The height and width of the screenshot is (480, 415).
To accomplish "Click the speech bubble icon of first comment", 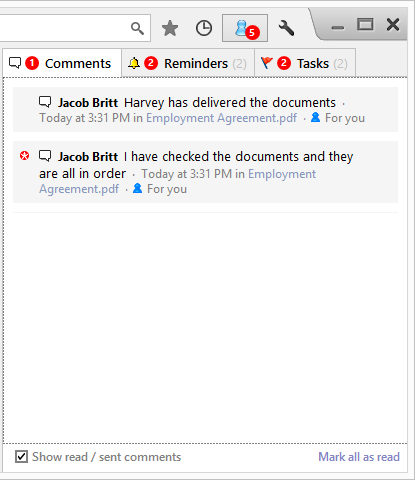I will pyautogui.click(x=45, y=102).
